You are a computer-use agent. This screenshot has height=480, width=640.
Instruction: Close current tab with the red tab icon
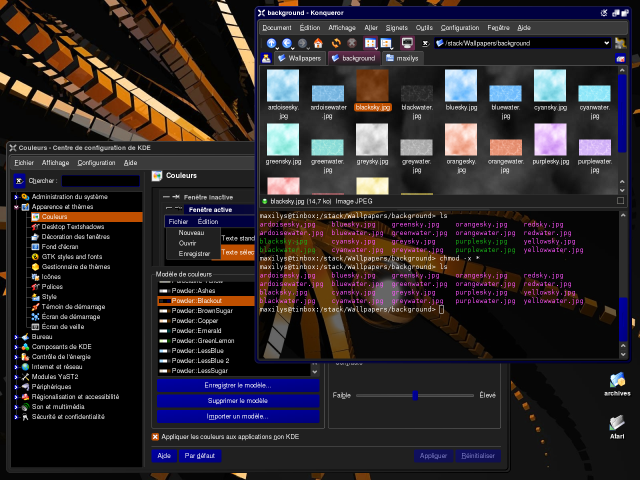pyautogui.click(x=620, y=59)
